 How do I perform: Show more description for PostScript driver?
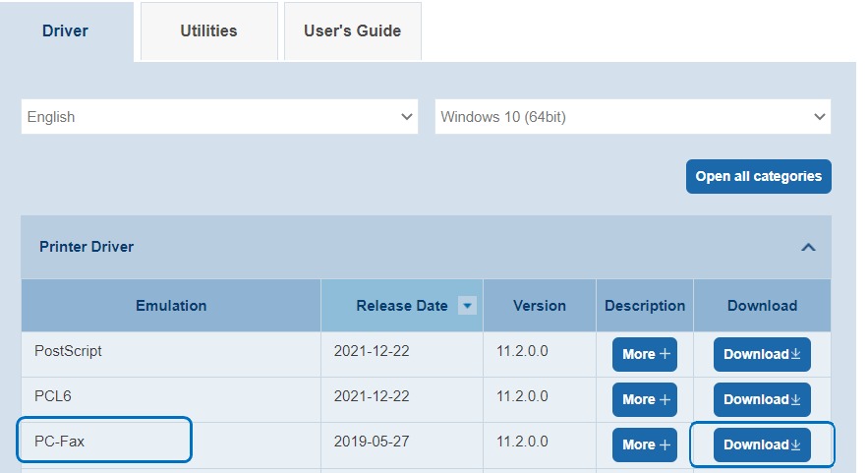point(644,354)
